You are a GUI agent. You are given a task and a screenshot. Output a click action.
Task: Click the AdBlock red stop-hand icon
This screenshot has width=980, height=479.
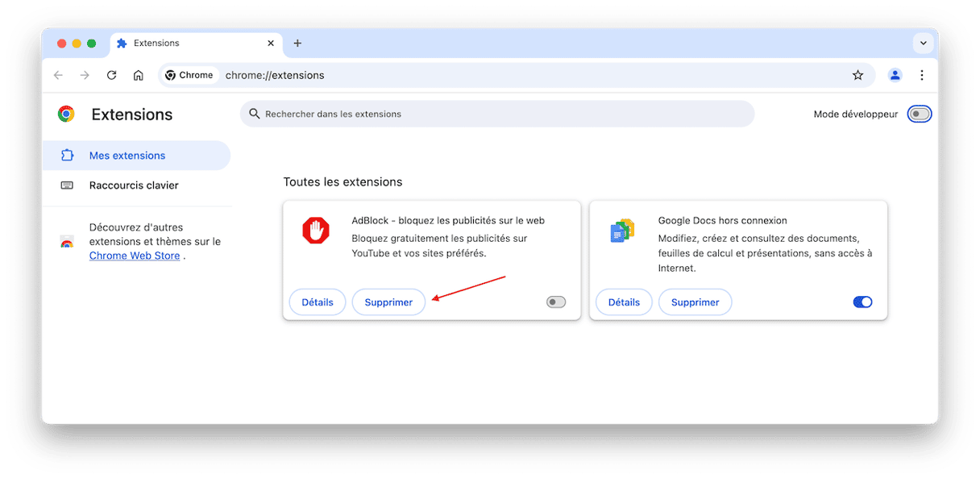click(316, 231)
